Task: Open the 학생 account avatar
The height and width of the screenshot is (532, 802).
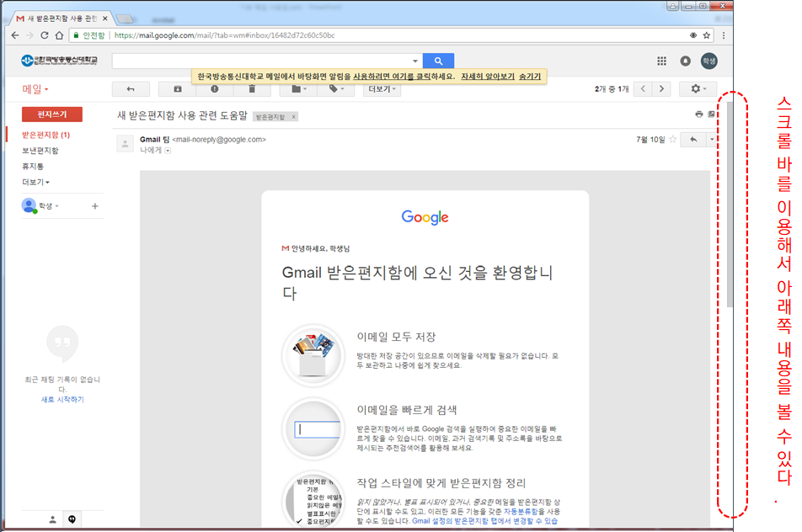Action: [x=709, y=61]
